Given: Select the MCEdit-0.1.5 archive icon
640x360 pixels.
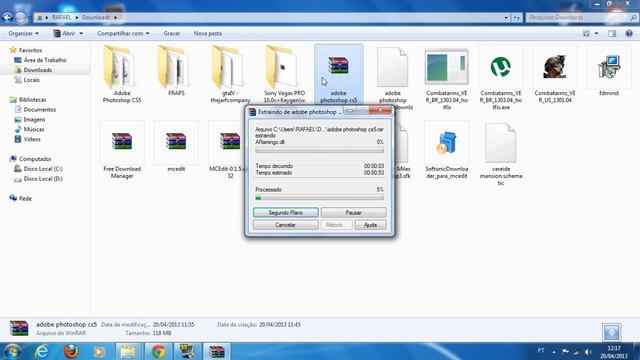Looking at the screenshot, I should (229, 142).
